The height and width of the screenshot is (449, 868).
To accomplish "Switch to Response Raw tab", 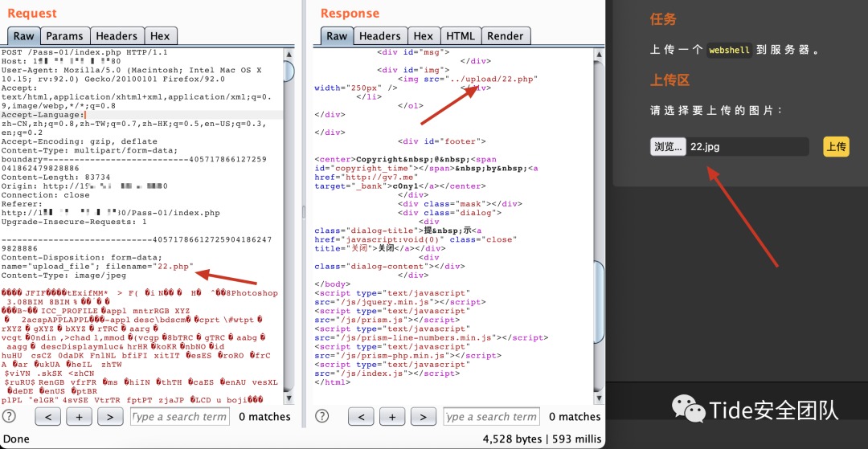I will pyautogui.click(x=337, y=36).
